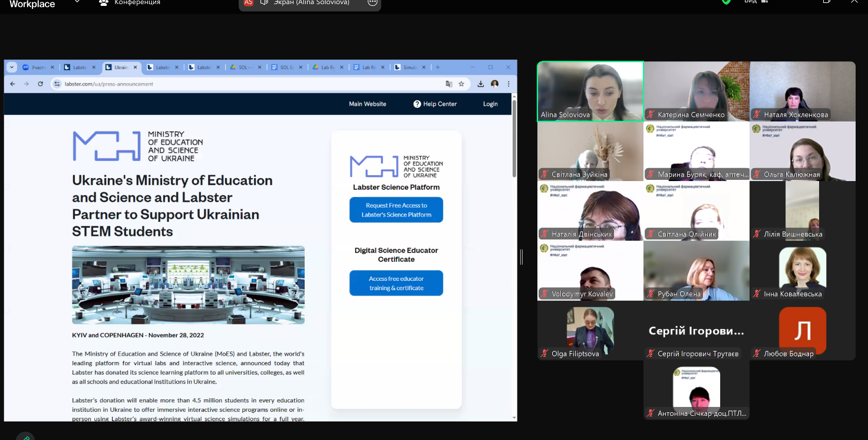Image resolution: width=868 pixels, height=440 pixels.
Task: Close the Ukraine press announcement tab
Action: (136, 67)
